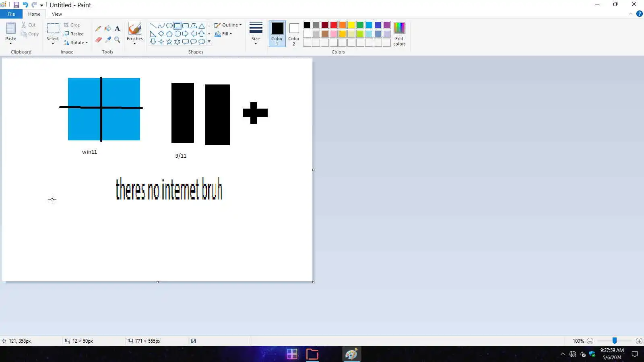This screenshot has width=644, height=362.
Task: Select the Eraser tool
Action: 98,39
